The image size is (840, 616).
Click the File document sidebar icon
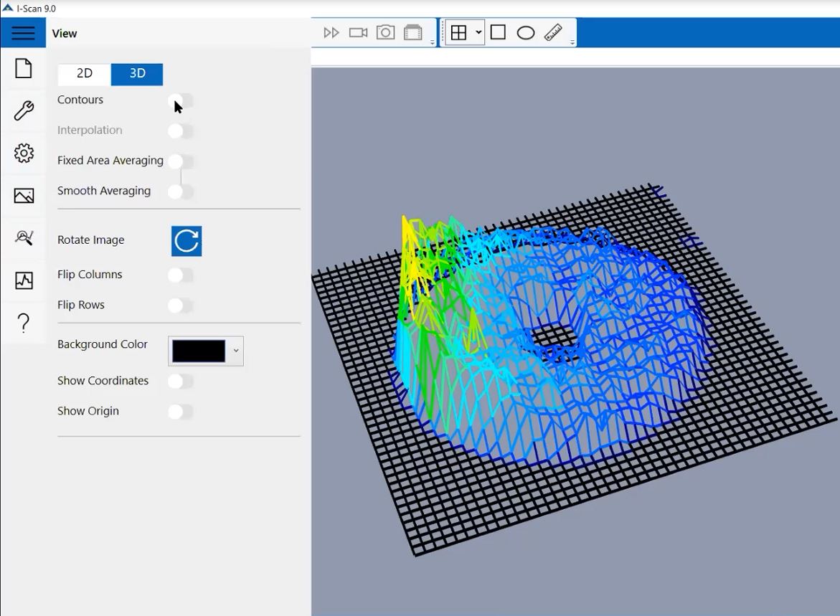24,69
